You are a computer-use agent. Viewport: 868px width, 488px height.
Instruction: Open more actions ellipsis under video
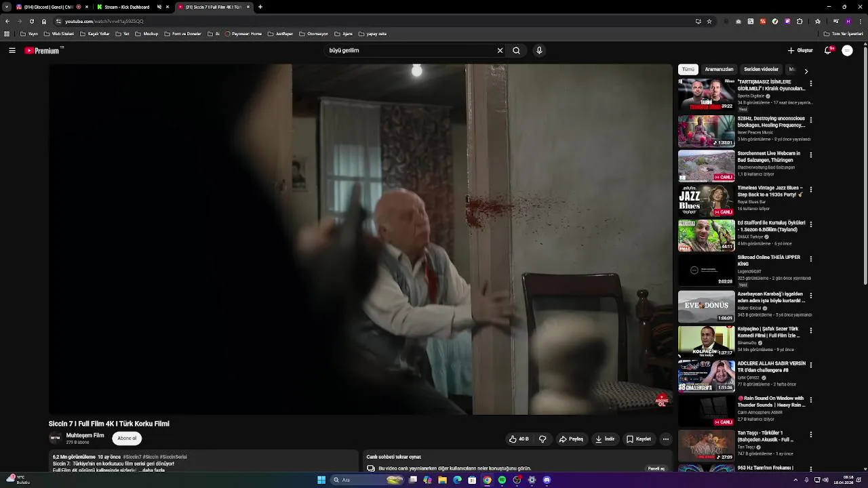[665, 439]
